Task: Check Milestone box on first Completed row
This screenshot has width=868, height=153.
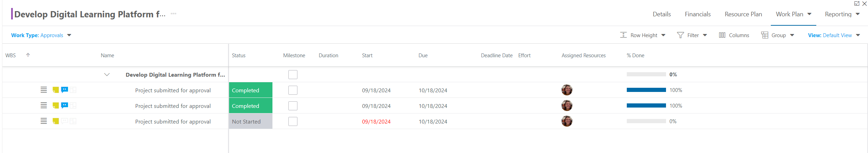Action: [293, 90]
